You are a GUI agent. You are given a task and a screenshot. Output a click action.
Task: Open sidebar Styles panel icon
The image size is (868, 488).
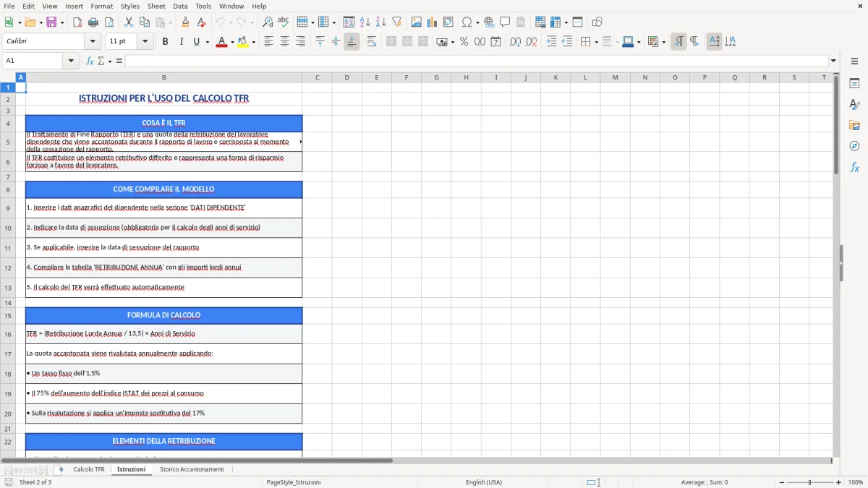(854, 105)
